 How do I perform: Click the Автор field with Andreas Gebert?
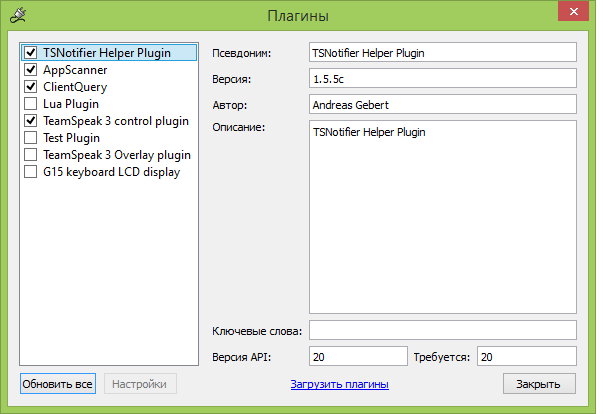point(443,104)
